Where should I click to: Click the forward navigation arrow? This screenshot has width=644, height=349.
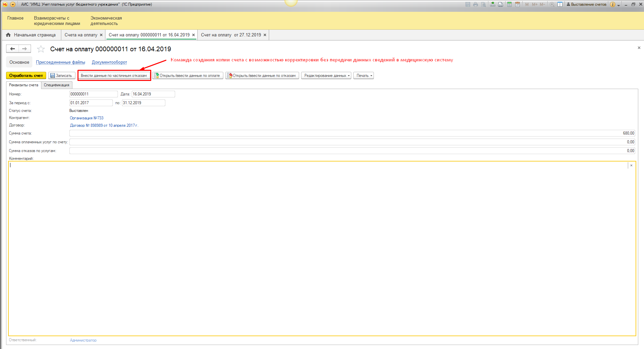pyautogui.click(x=25, y=49)
